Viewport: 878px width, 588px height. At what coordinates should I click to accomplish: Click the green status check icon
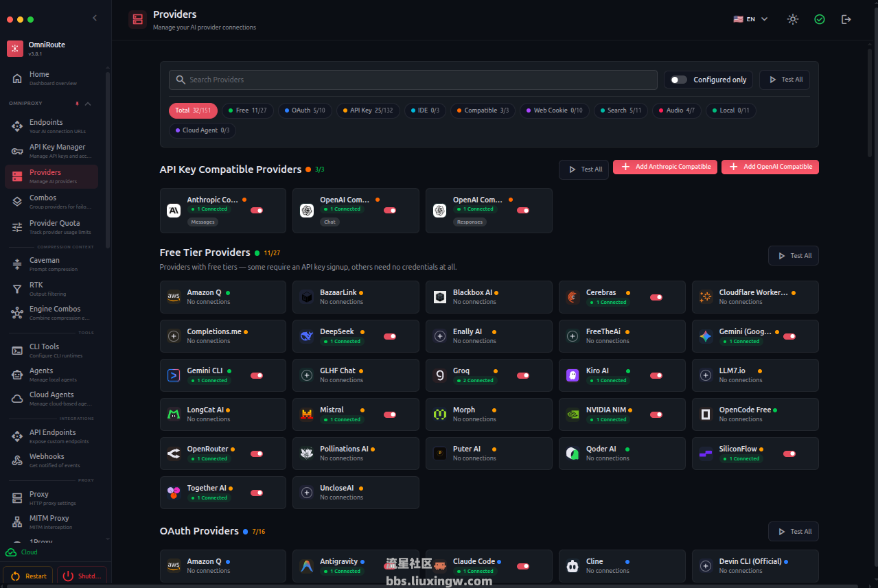820,19
